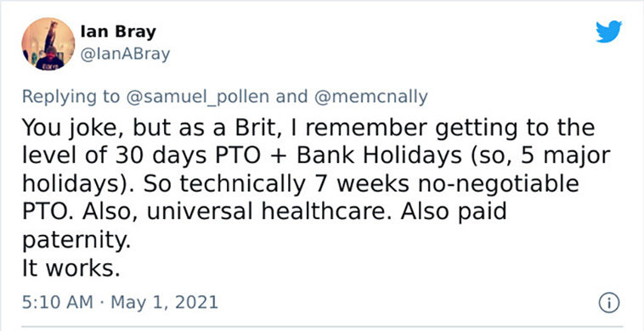Click the display name Ian Bray
The height and width of the screenshot is (331, 644).
(118, 32)
